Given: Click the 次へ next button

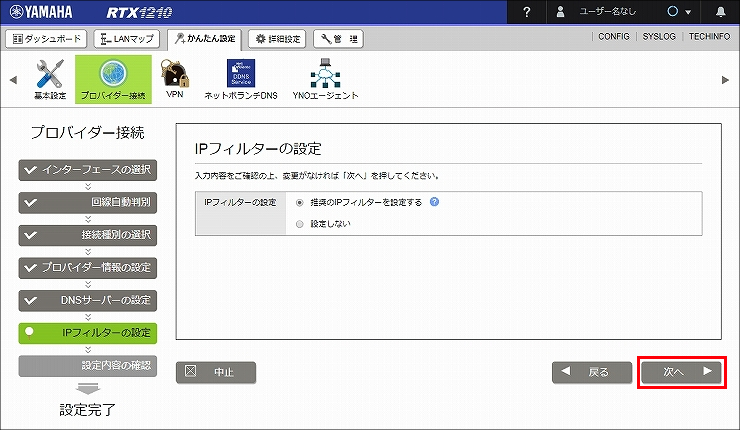Looking at the screenshot, I should tap(681, 372).
